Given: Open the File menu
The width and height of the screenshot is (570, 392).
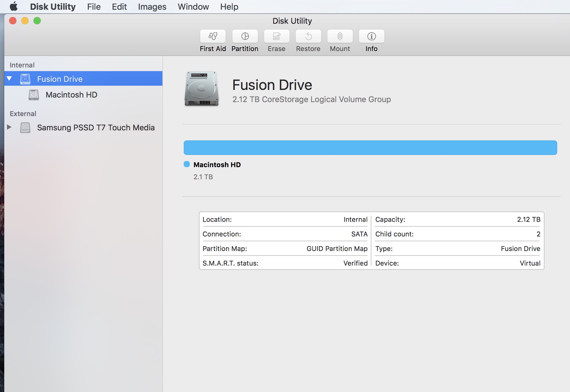Looking at the screenshot, I should (x=94, y=7).
